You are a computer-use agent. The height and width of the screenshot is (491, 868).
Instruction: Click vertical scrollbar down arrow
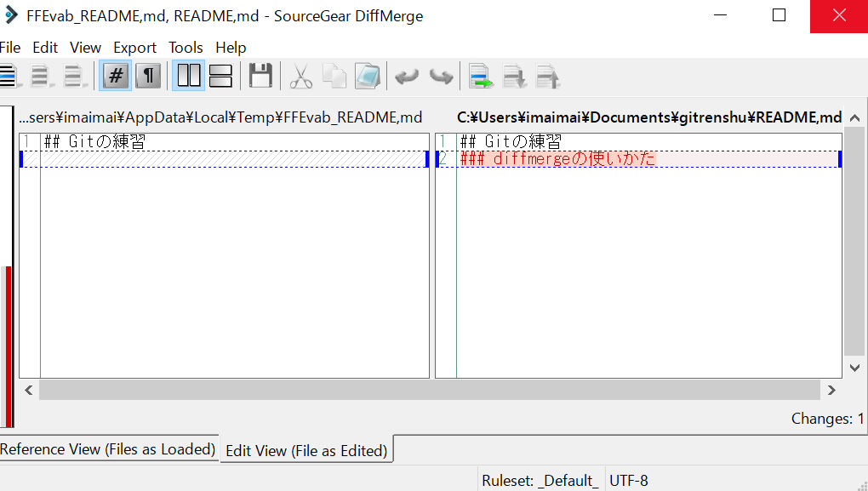point(854,368)
